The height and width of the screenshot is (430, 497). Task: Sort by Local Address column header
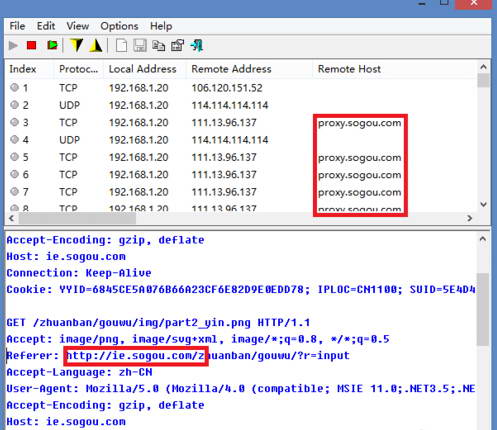pos(143,69)
